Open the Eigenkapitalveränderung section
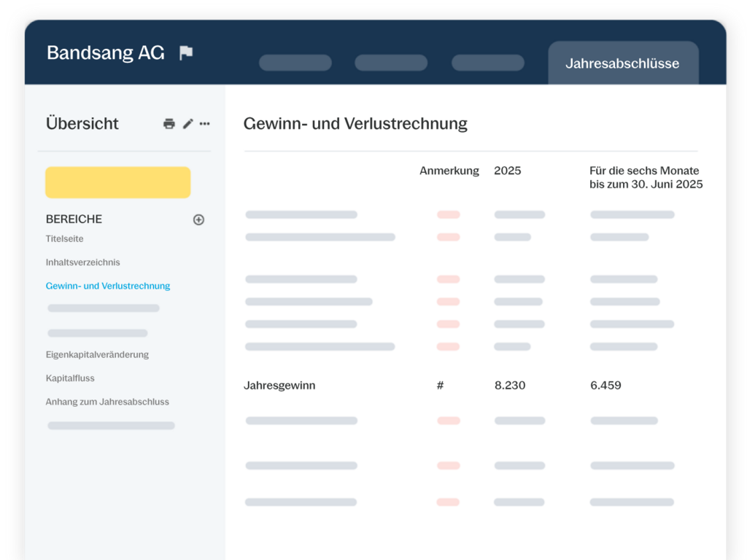 [97, 355]
